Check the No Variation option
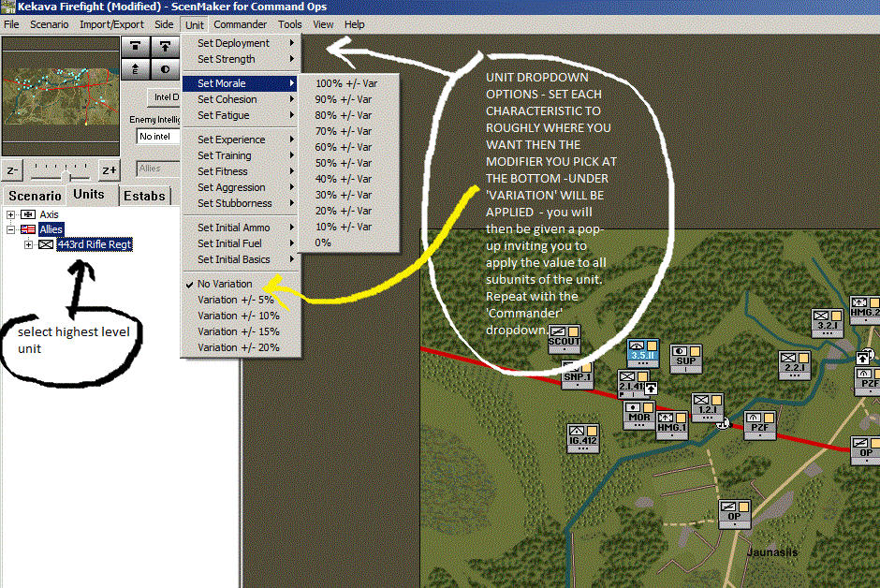Viewport: 880px width, 588px height. tap(225, 284)
